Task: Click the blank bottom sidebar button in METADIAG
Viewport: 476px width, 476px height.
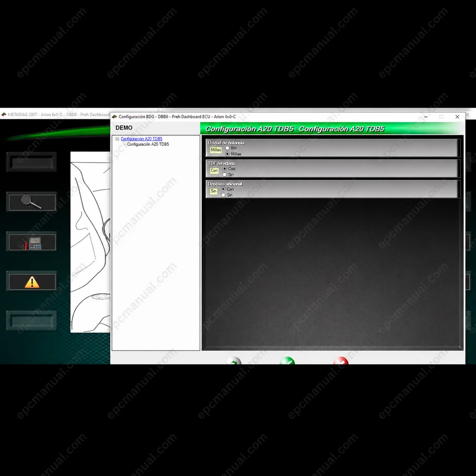Action: (x=31, y=320)
